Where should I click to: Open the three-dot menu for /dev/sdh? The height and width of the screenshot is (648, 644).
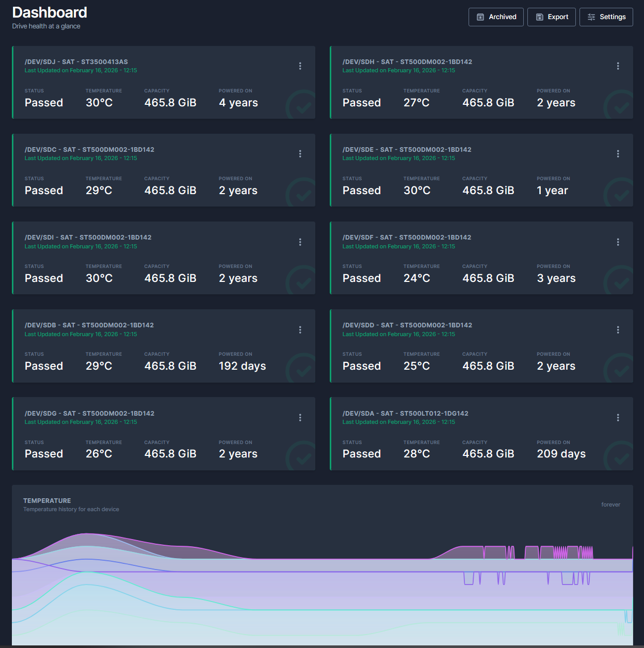tap(618, 66)
